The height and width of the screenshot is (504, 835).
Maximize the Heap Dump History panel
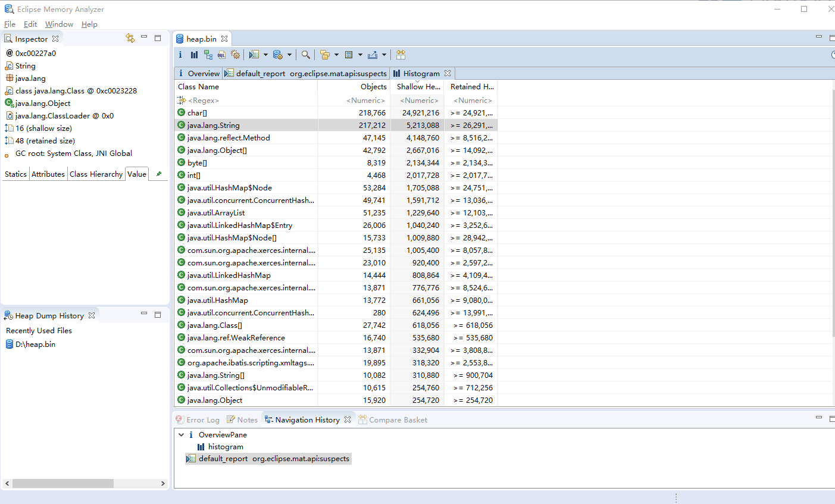click(158, 314)
